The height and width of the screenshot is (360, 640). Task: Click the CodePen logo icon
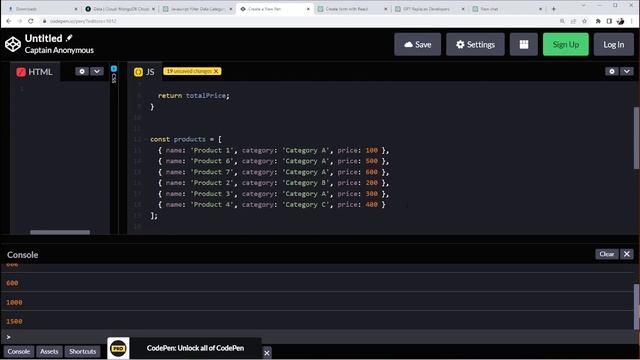pyautogui.click(x=13, y=44)
